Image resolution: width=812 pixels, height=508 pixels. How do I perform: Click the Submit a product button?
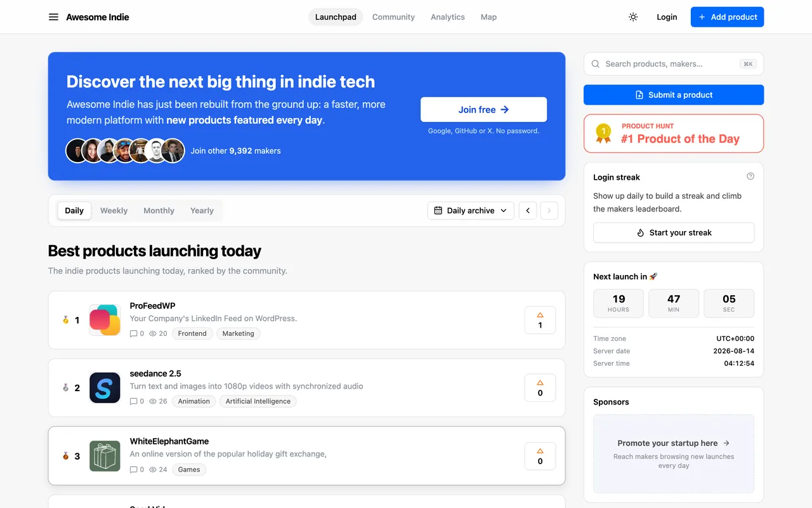point(674,95)
